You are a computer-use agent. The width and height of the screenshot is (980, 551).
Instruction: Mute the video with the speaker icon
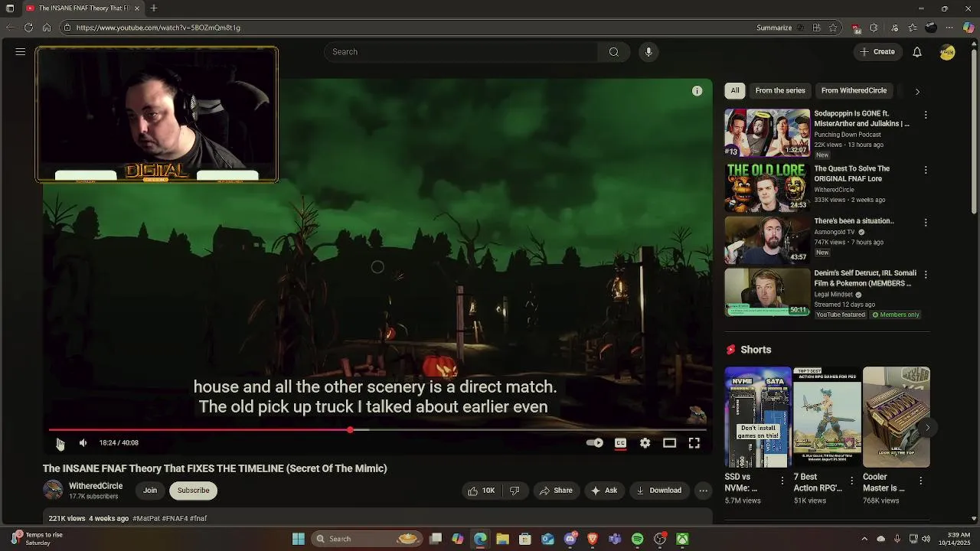click(x=83, y=442)
